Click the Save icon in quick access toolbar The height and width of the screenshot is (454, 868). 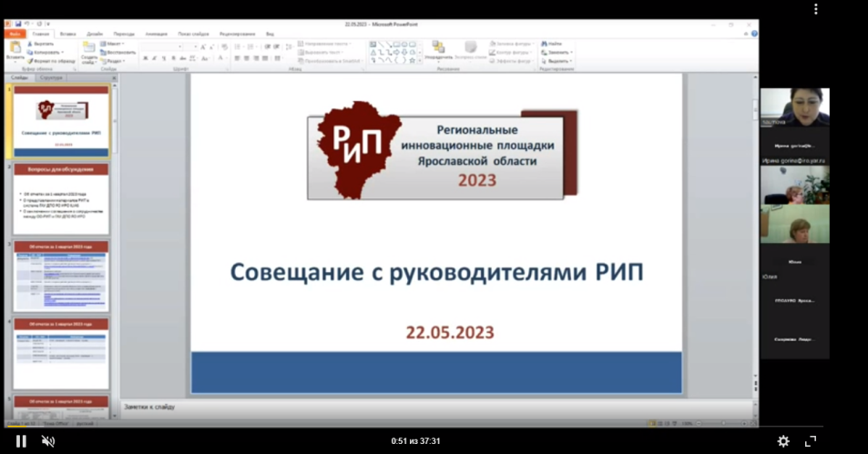click(18, 25)
